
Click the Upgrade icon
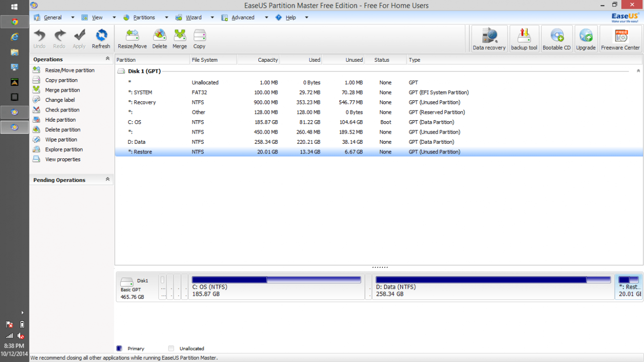point(586,39)
